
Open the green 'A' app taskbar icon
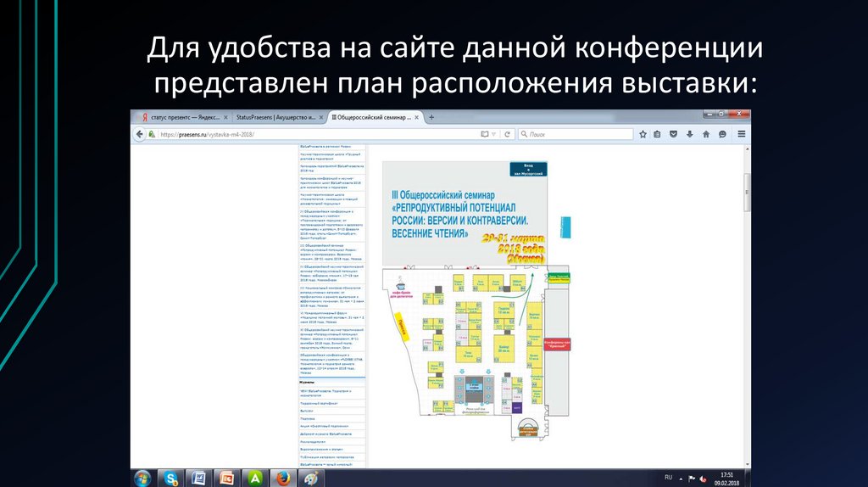(x=254, y=479)
